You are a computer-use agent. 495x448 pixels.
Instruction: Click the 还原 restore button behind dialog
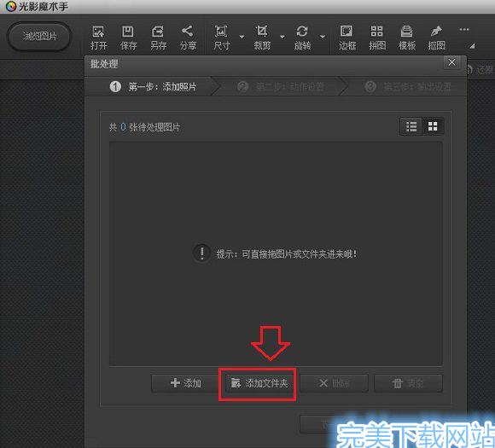(x=480, y=69)
